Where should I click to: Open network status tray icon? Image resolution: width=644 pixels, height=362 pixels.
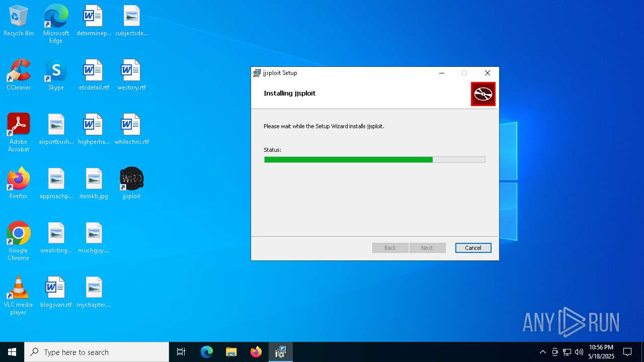pyautogui.click(x=567, y=352)
